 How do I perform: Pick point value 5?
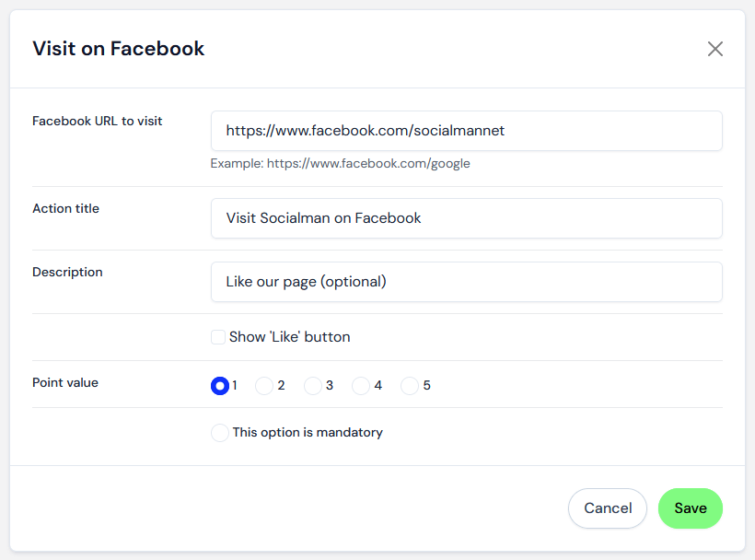point(410,386)
